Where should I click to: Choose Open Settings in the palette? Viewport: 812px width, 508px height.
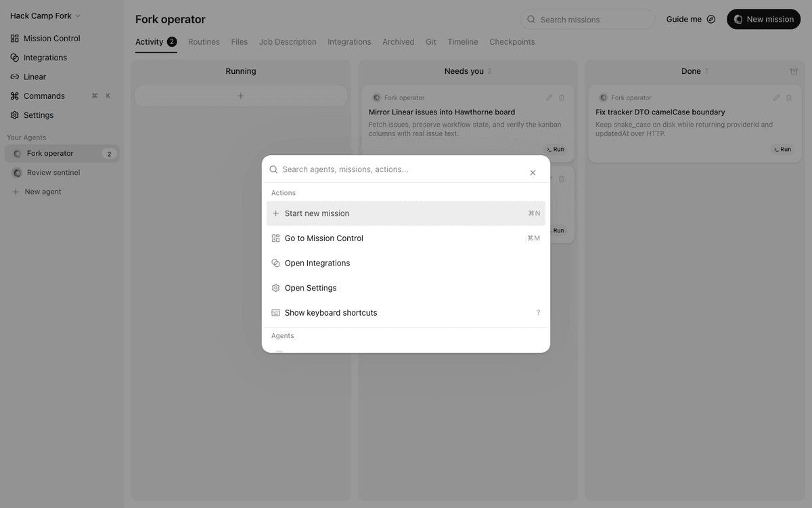(406, 288)
